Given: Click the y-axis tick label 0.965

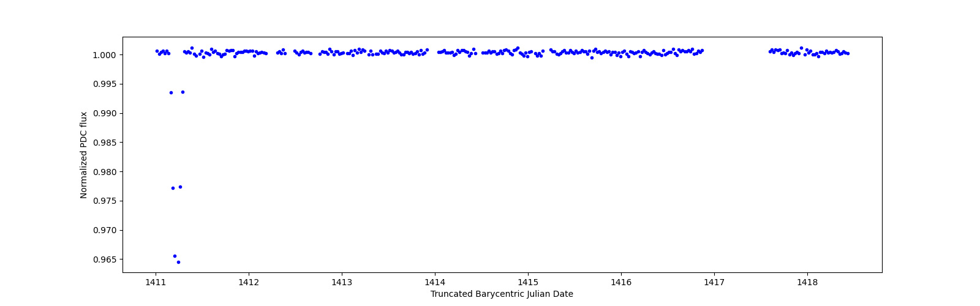Looking at the screenshot, I should [x=105, y=260].
